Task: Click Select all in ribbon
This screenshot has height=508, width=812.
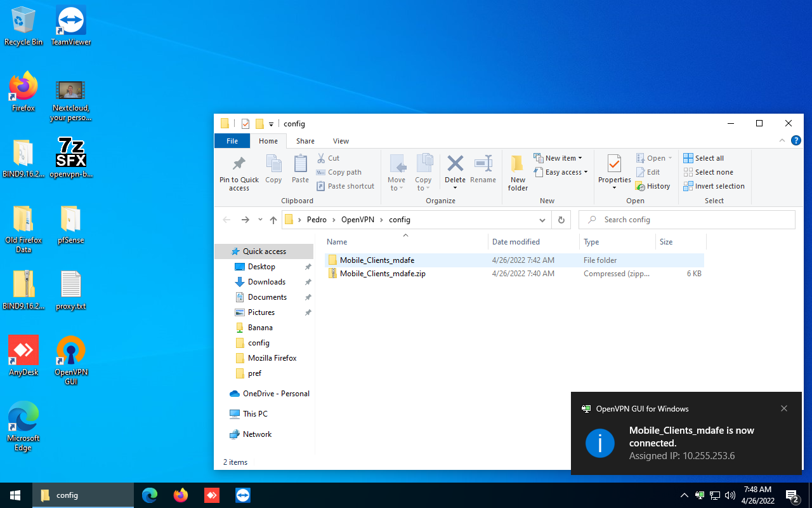Action: [x=704, y=158]
